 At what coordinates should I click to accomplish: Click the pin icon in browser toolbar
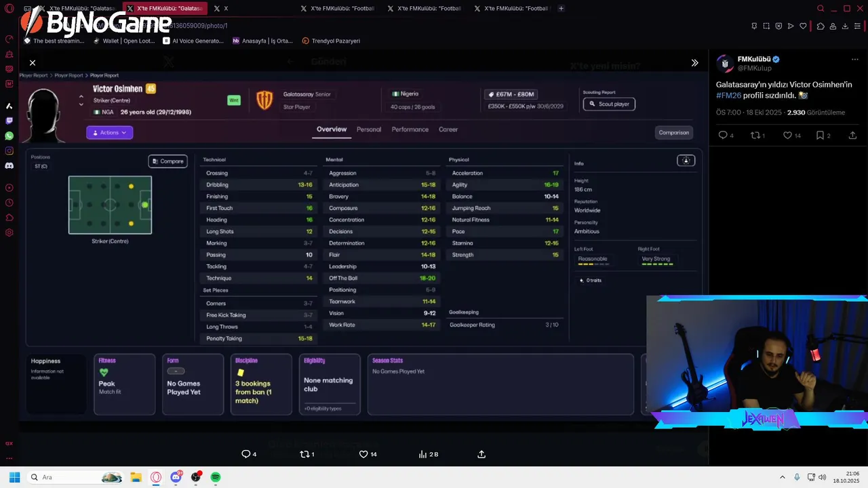pyautogui.click(x=754, y=26)
